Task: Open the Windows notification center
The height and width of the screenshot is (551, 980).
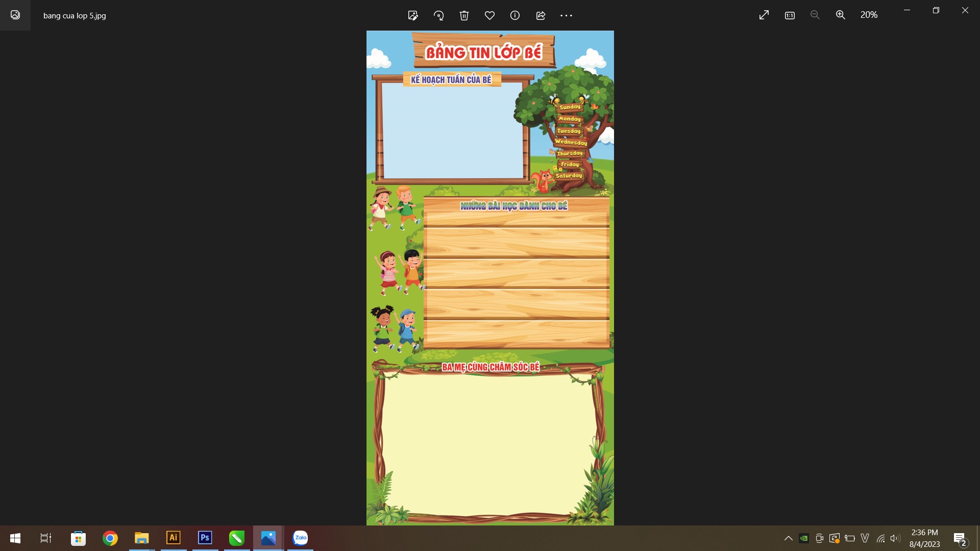Action: click(960, 538)
